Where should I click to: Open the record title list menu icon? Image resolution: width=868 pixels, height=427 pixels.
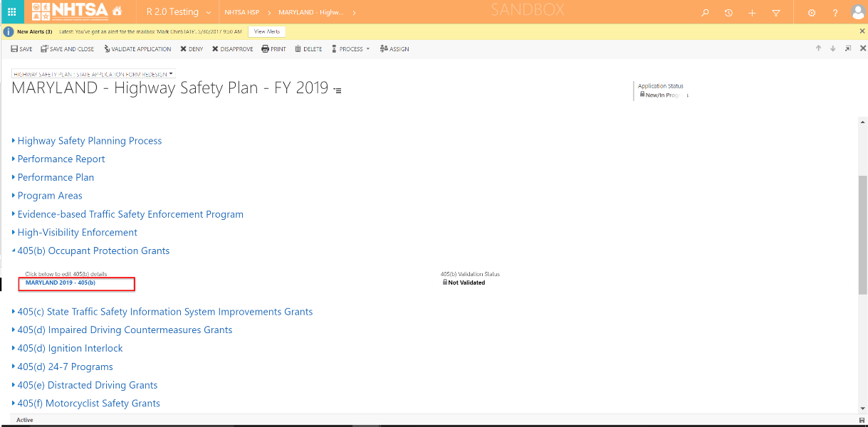(338, 90)
